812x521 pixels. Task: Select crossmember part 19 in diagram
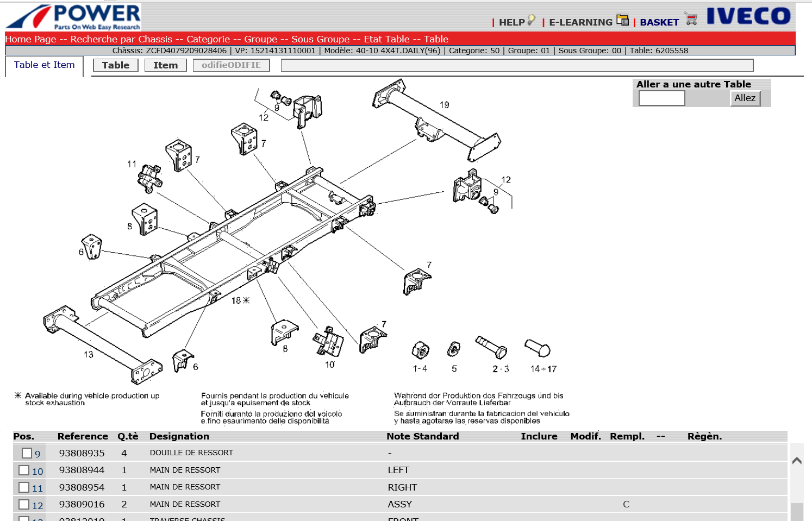pos(435,120)
